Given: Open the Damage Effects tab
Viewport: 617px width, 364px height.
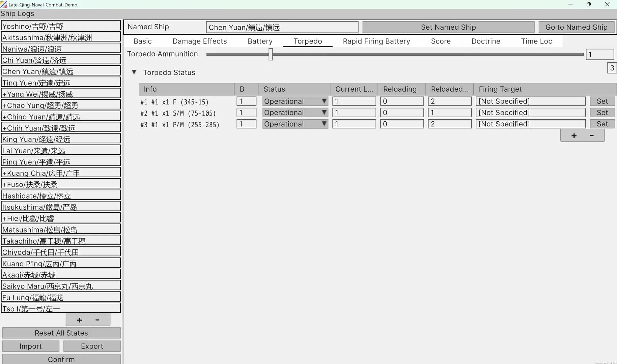Looking at the screenshot, I should pyautogui.click(x=200, y=41).
